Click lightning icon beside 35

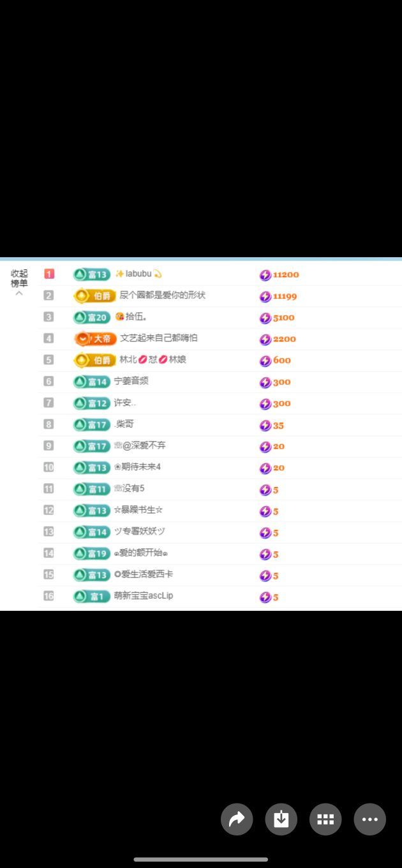[265, 425]
